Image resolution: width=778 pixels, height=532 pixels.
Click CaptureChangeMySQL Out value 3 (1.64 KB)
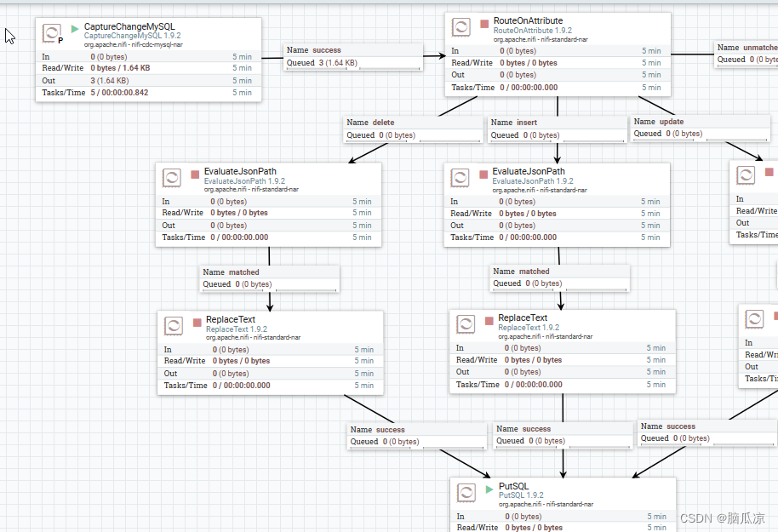point(110,80)
